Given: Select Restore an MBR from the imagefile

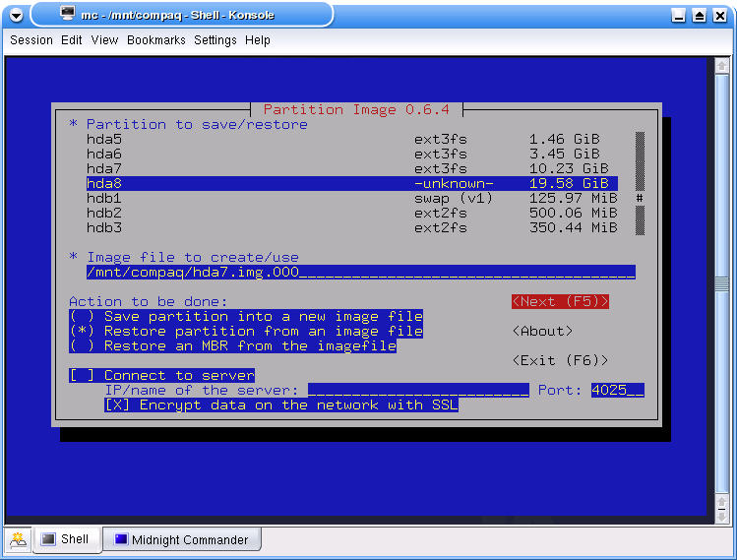Looking at the screenshot, I should [232, 345].
